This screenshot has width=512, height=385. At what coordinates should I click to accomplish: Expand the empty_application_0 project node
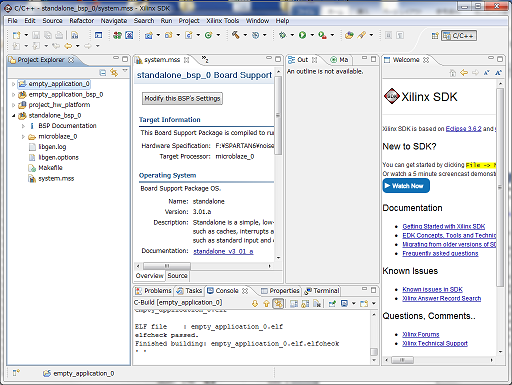click(x=13, y=84)
